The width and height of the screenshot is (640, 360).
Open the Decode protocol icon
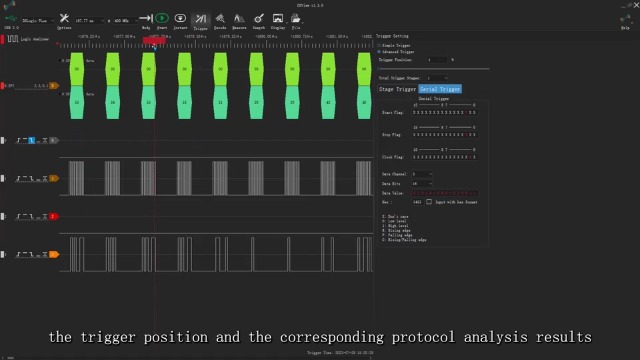[220, 18]
